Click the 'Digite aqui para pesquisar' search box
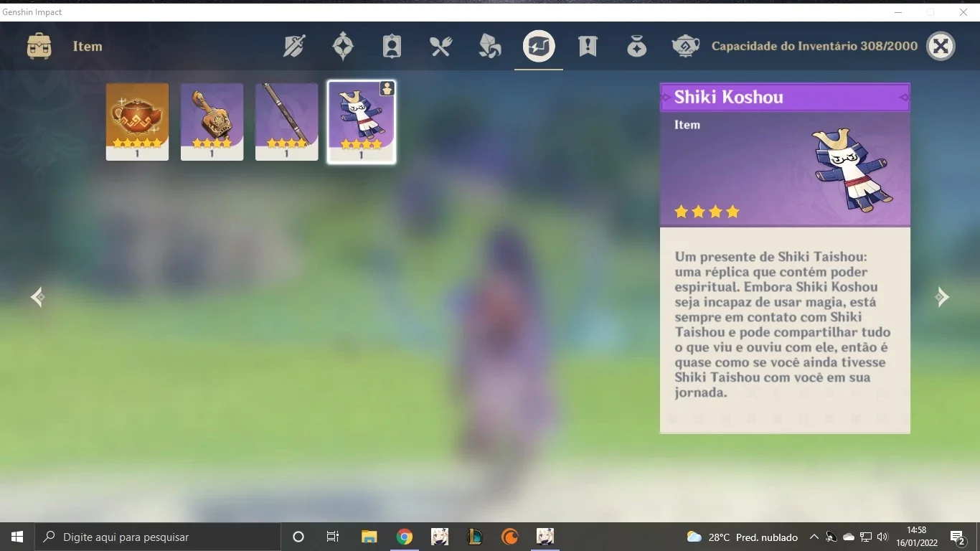 [x=158, y=537]
